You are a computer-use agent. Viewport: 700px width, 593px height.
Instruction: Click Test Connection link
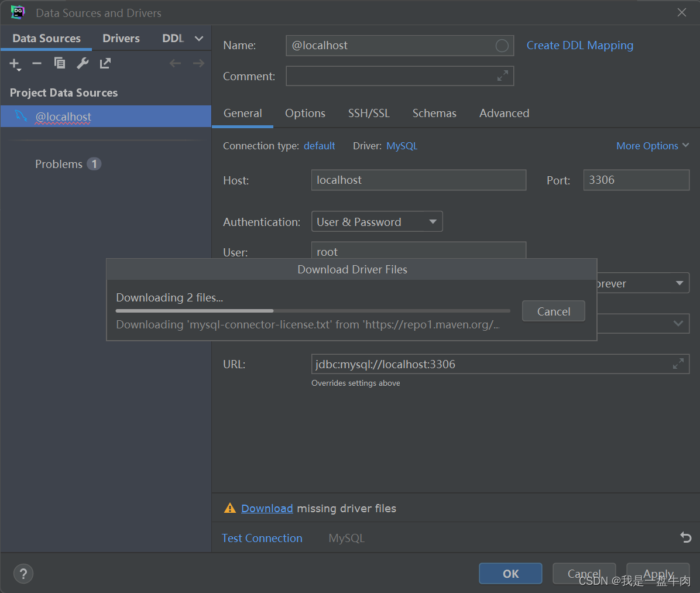(x=262, y=538)
